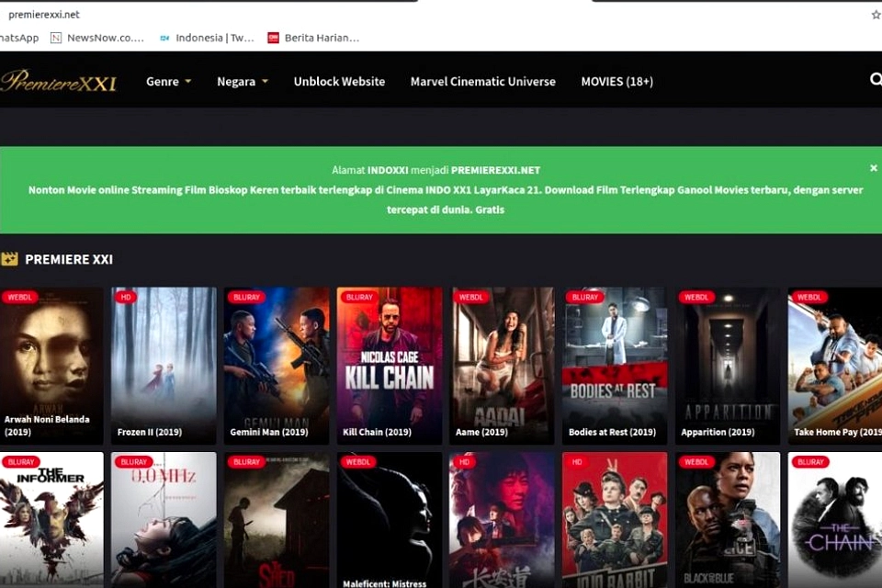The width and height of the screenshot is (882, 588).
Task: Click the Berita Harian CNN bookmark icon
Action: [x=273, y=38]
